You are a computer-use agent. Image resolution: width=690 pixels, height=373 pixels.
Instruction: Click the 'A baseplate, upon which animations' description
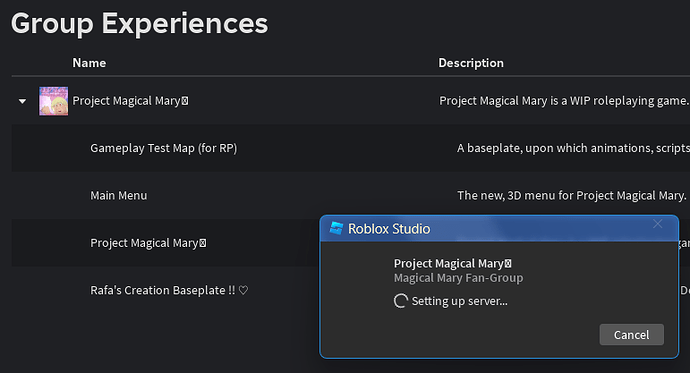(x=573, y=148)
